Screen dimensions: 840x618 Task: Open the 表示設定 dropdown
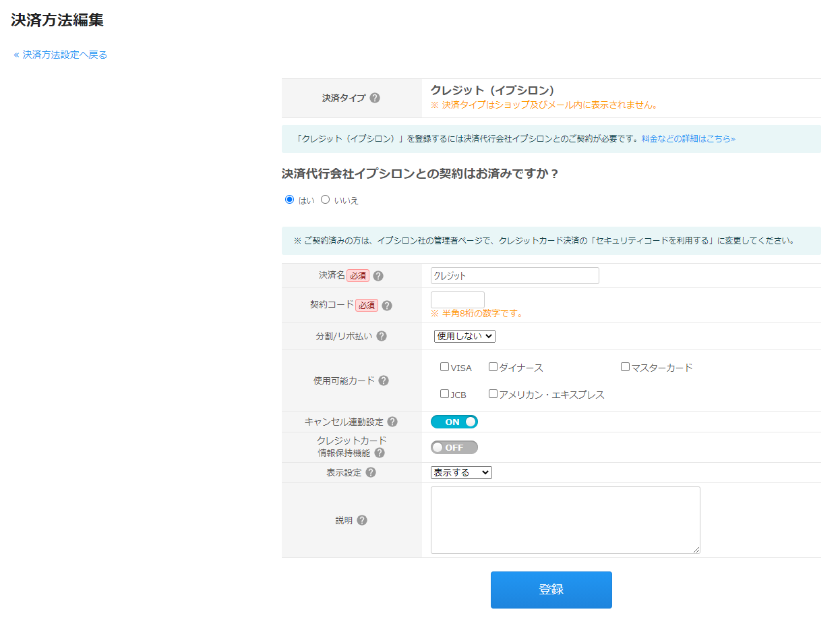pyautogui.click(x=462, y=472)
